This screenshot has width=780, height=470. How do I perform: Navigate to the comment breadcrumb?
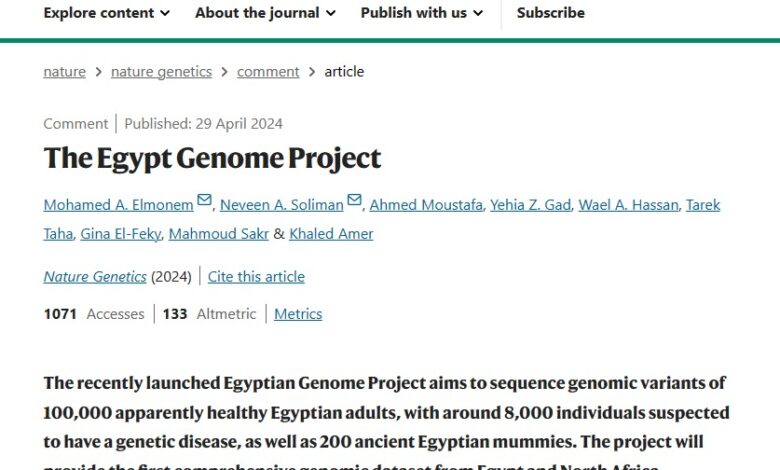pyautogui.click(x=268, y=72)
